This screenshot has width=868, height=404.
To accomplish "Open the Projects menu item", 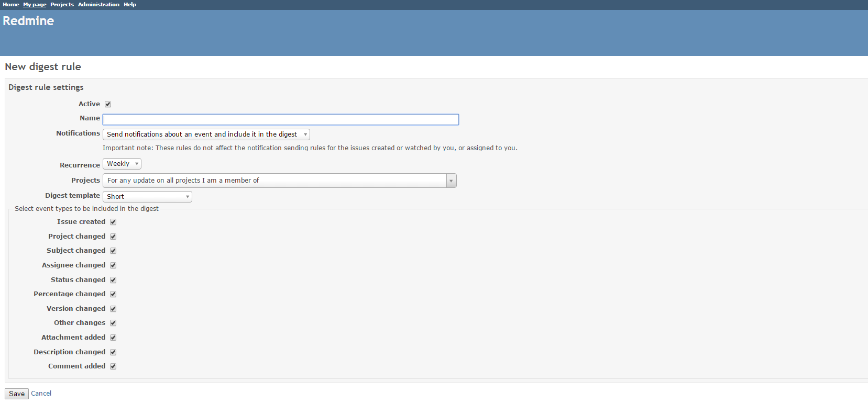I will coord(62,5).
